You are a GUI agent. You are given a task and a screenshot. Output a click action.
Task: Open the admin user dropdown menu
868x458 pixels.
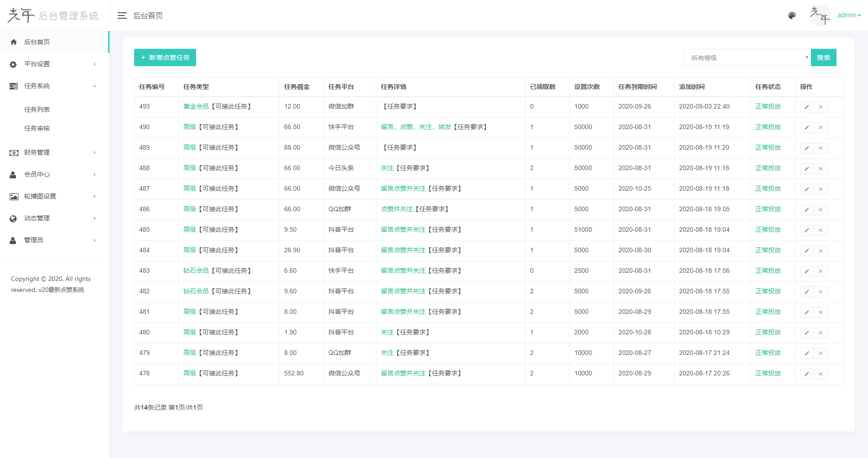(x=848, y=16)
